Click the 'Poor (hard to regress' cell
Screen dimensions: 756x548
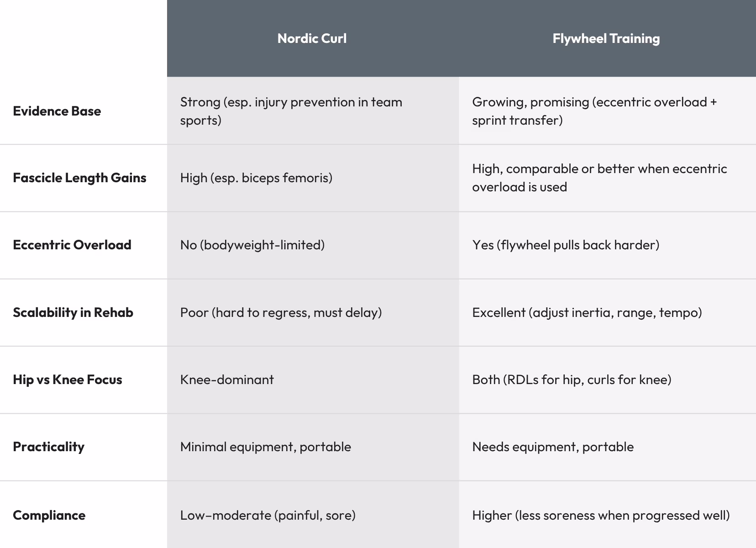[x=281, y=312]
